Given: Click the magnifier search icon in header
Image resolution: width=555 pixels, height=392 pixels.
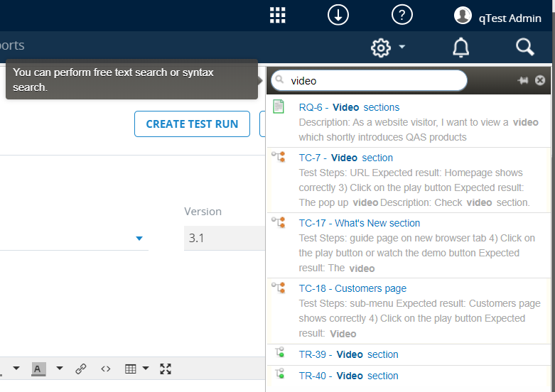Looking at the screenshot, I should pyautogui.click(x=524, y=48).
